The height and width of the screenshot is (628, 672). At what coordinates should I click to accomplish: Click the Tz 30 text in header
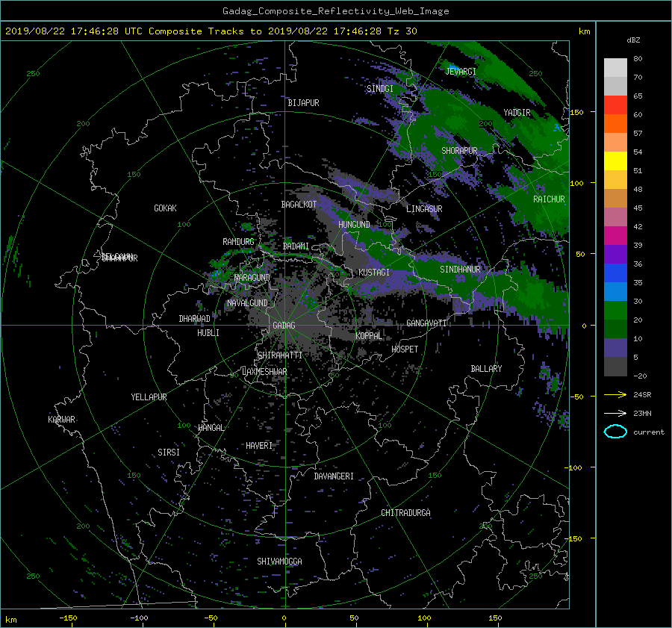(402, 31)
